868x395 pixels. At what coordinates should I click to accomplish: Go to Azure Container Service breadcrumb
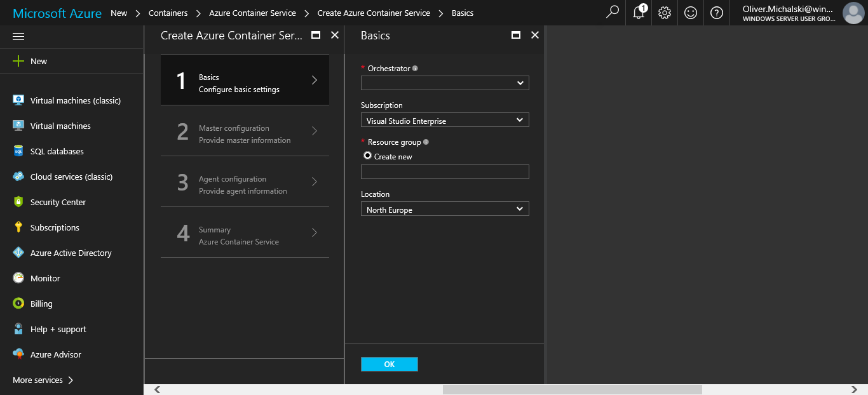pos(252,13)
